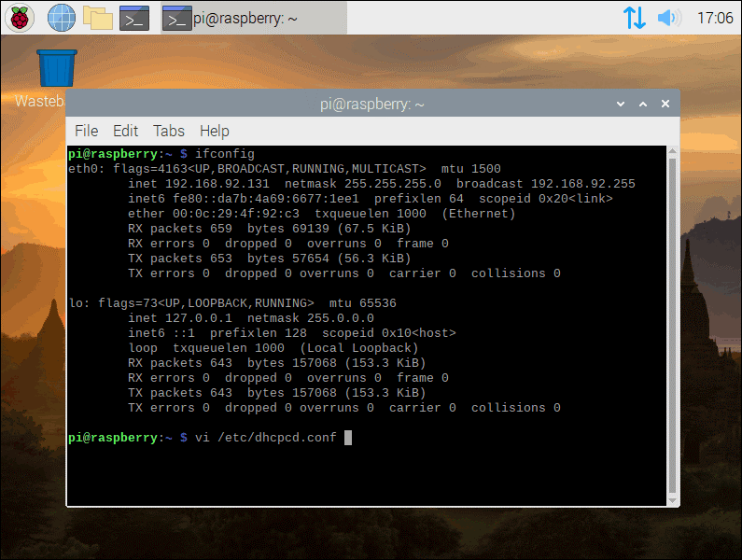
Task: Open the File Manager folder icon
Action: [98, 18]
